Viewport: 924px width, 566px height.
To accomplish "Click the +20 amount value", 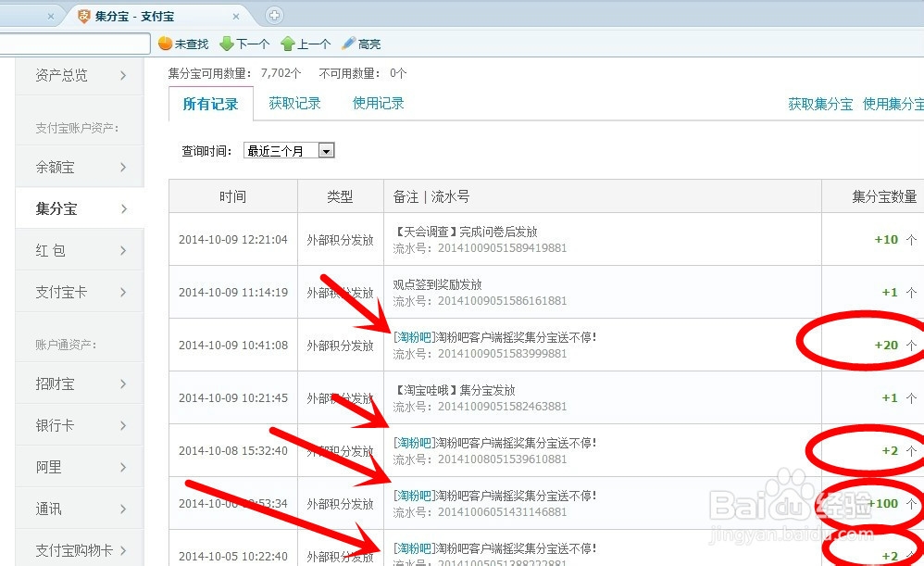I will pyautogui.click(x=886, y=346).
